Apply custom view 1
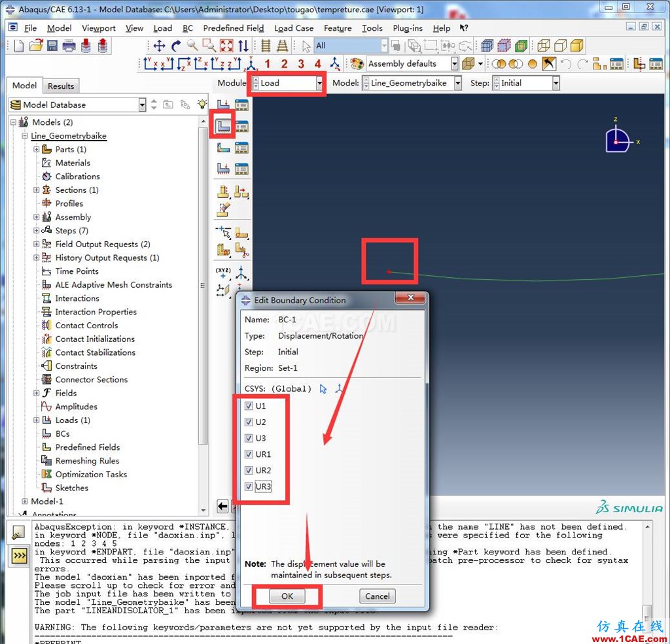 (267, 64)
